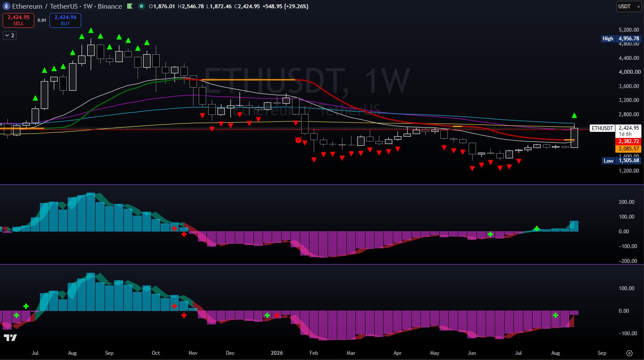
Task: Click the orange 2,085.57 price label
Action: (628, 148)
